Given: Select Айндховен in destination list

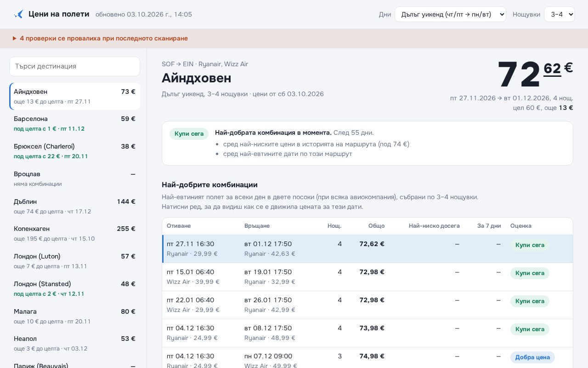Looking at the screenshot, I should [74, 96].
